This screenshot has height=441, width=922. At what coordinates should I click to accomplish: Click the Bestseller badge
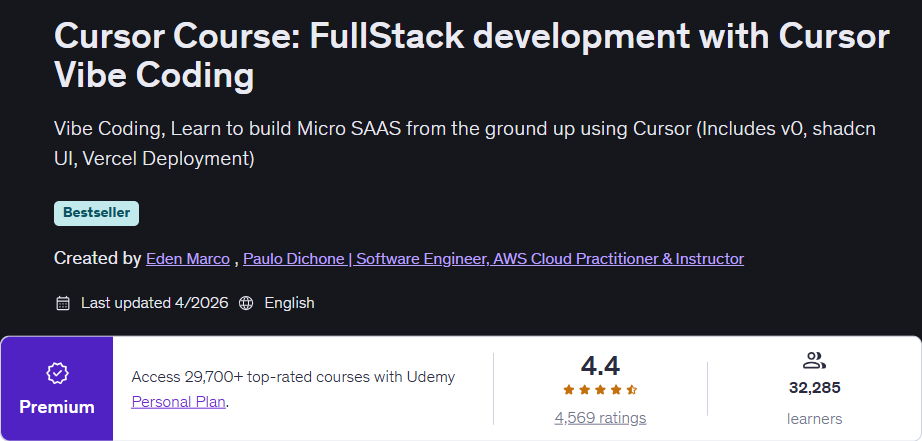96,213
